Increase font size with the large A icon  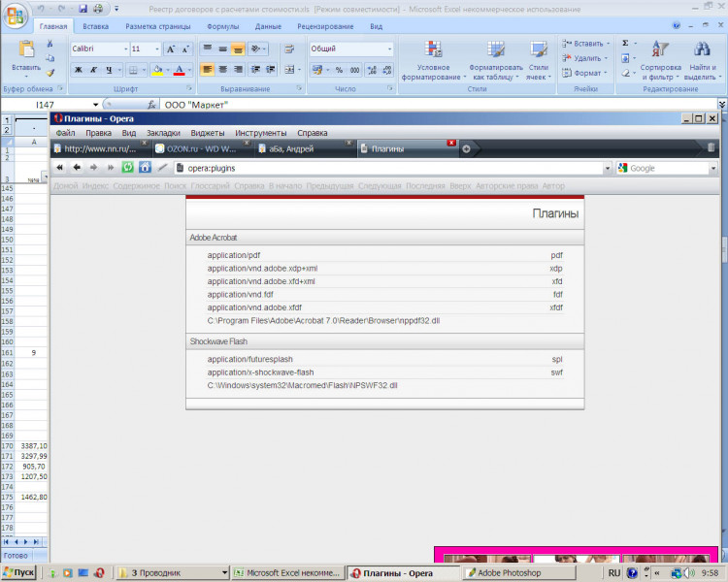[x=171, y=49]
